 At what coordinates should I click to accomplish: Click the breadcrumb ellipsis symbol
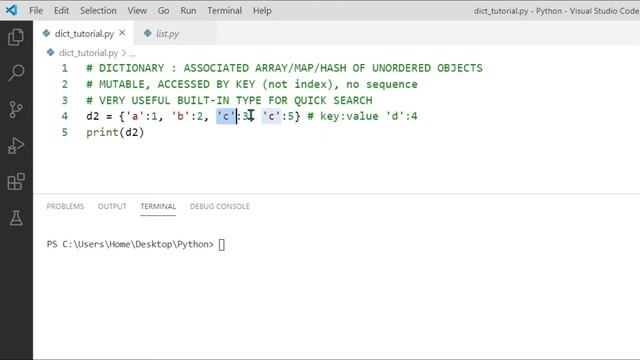[133, 53]
